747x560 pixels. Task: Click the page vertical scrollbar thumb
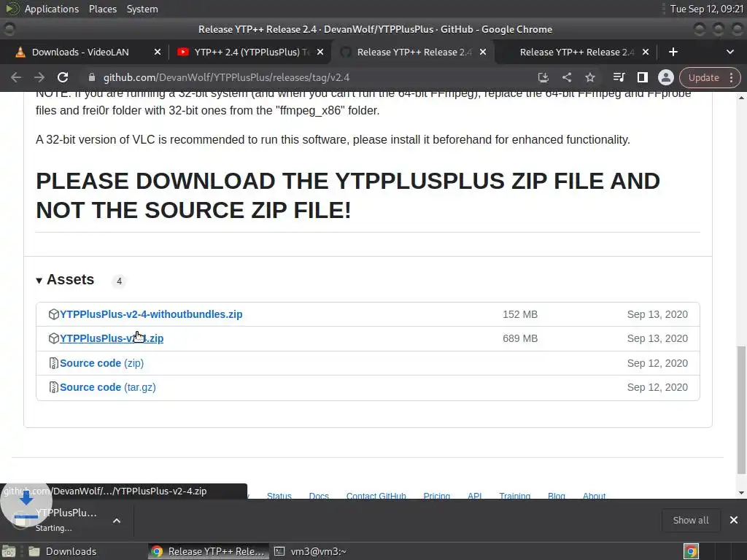pyautogui.click(x=741, y=410)
